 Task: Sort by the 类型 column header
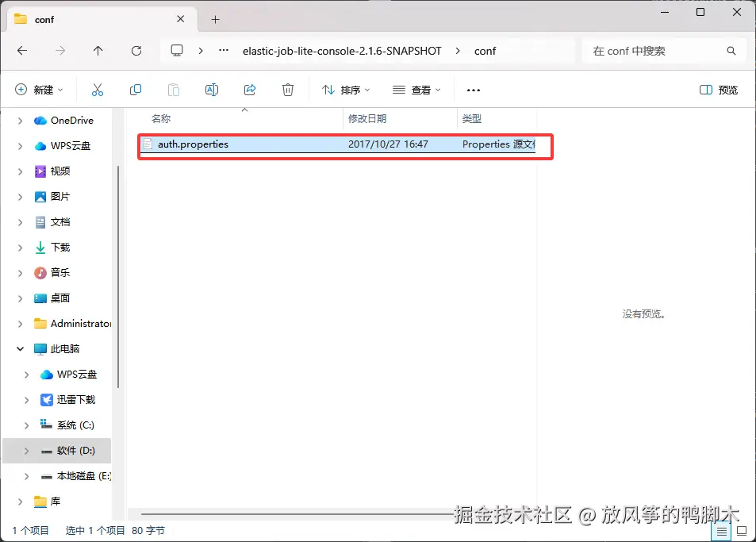click(x=471, y=118)
